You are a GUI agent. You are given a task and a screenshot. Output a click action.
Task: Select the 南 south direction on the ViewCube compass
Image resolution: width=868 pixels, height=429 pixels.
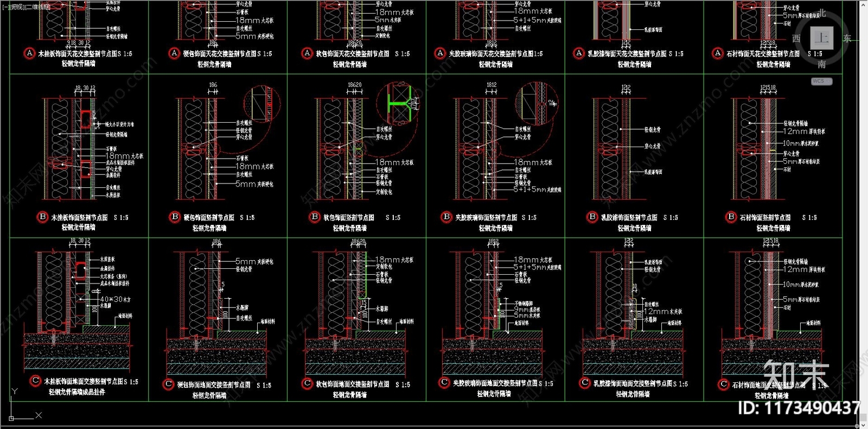click(x=822, y=64)
